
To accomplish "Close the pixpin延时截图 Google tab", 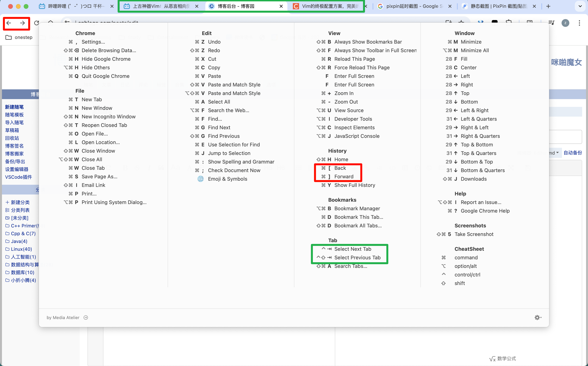I will click(450, 6).
